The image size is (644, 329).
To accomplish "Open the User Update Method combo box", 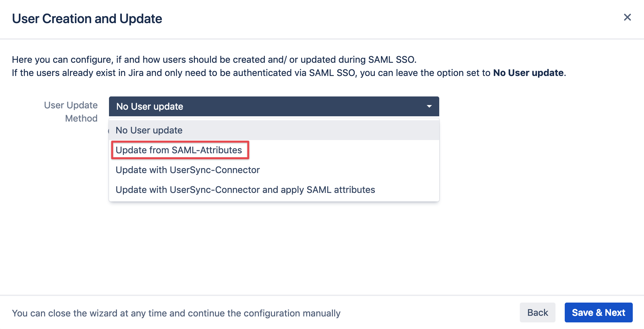I will (x=273, y=106).
